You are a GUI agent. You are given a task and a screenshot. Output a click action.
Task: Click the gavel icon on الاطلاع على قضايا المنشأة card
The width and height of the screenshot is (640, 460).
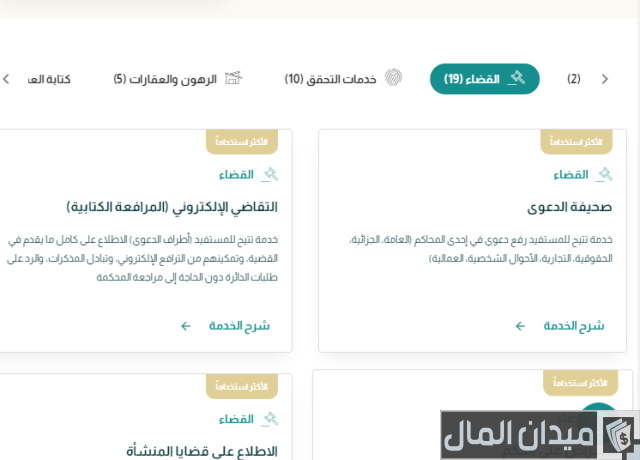(270, 419)
